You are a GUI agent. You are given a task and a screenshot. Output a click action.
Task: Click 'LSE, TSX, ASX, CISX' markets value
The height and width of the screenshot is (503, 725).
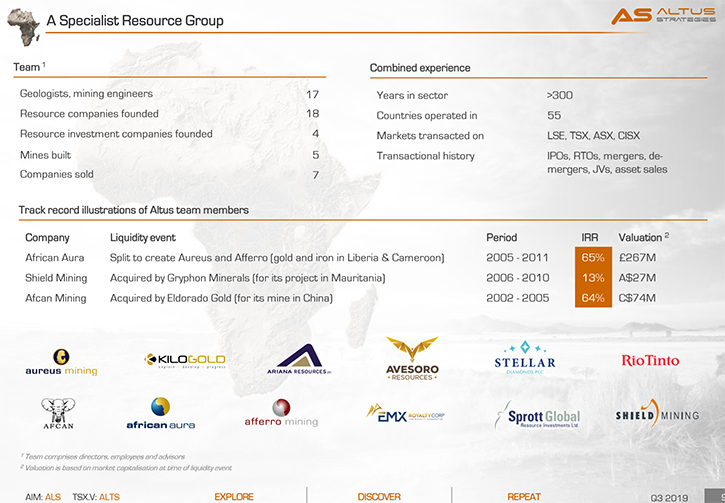click(x=593, y=135)
